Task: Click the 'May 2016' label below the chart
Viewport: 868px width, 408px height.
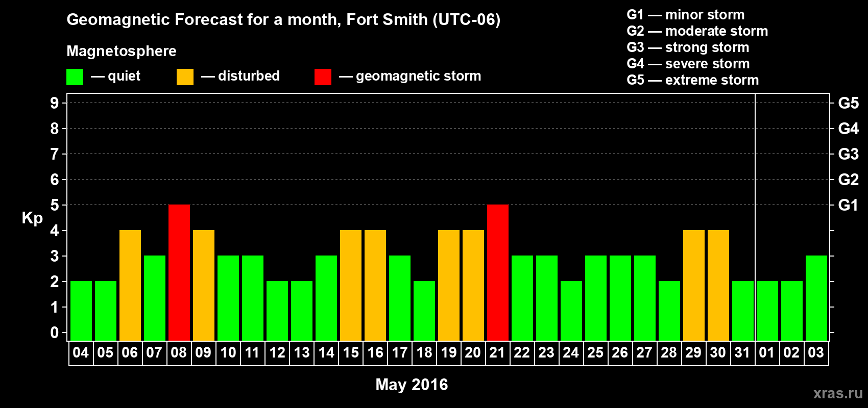Action: point(412,385)
